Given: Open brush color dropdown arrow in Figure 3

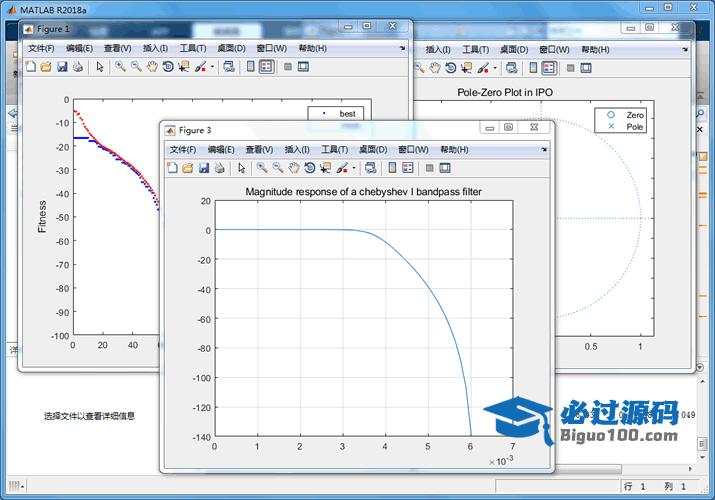Looking at the screenshot, I should tap(354, 168).
